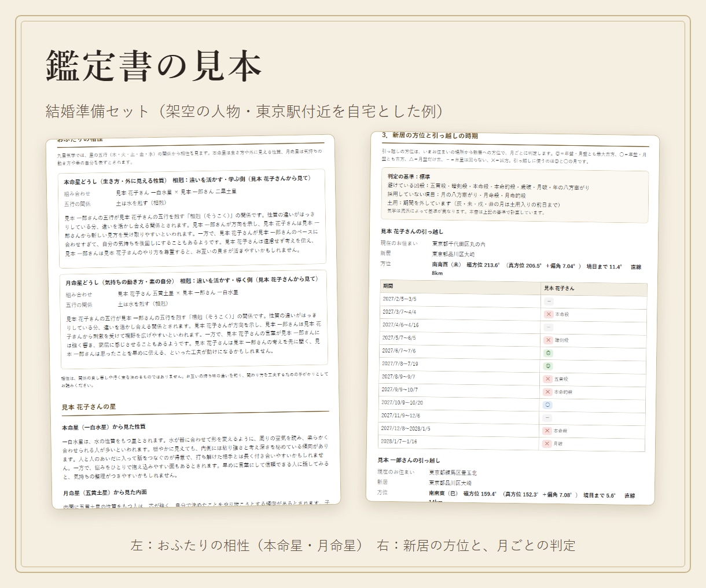Click the address 東京都千代田区丸の内
Image resolution: width=706 pixels, height=588 pixels.
(459, 244)
